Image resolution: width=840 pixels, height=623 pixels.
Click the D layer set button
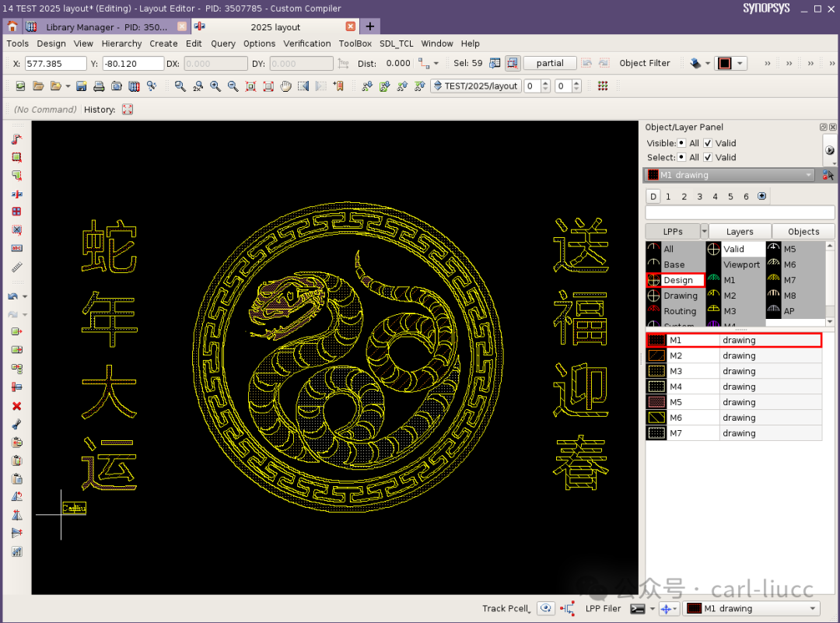[x=653, y=197]
